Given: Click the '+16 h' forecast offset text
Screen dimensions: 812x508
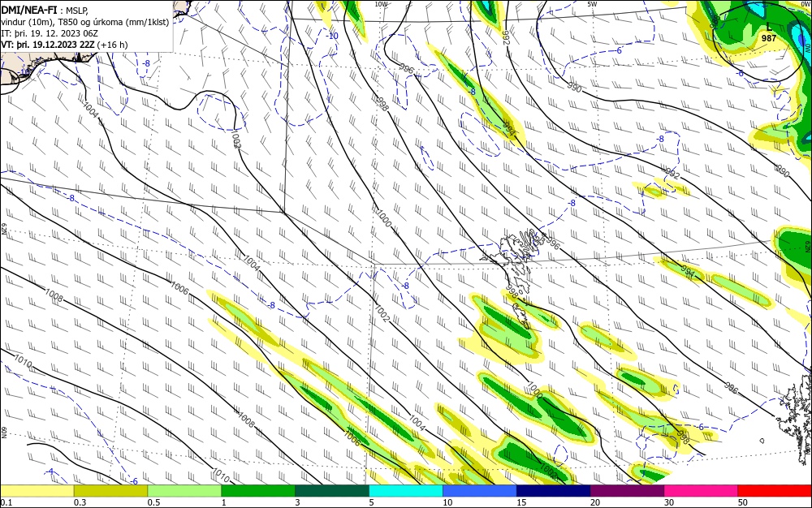Looking at the screenshot, I should tap(112, 45).
